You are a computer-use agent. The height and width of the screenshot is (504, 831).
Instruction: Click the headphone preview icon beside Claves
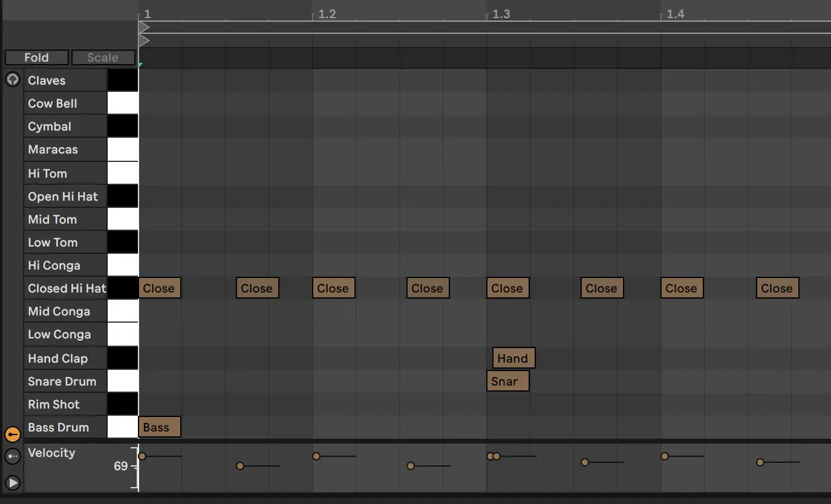(x=12, y=79)
